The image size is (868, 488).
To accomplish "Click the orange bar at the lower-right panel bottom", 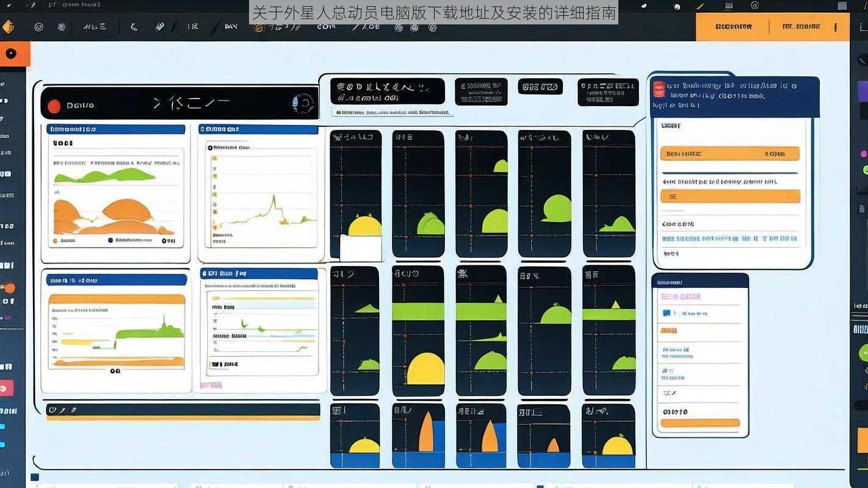I will pos(700,423).
